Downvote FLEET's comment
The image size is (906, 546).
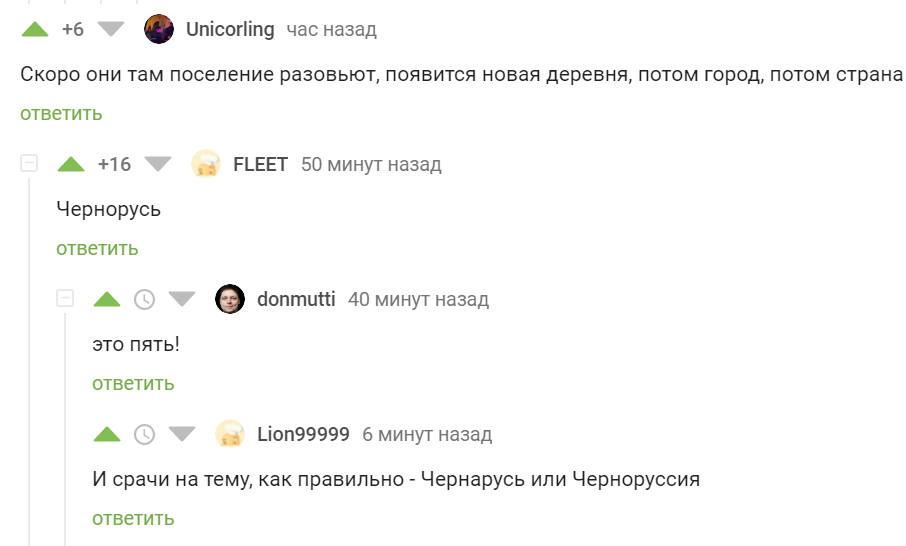(159, 164)
